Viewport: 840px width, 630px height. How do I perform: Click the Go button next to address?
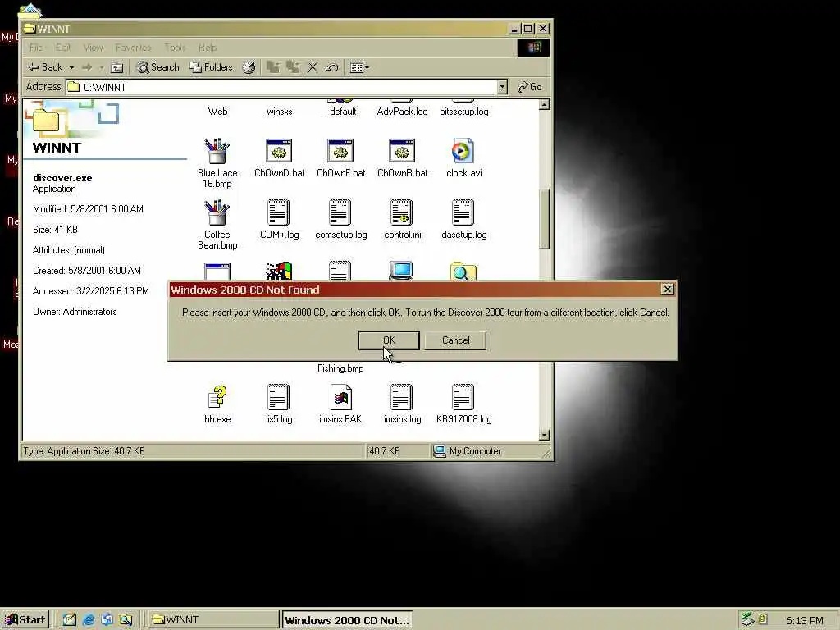530,87
